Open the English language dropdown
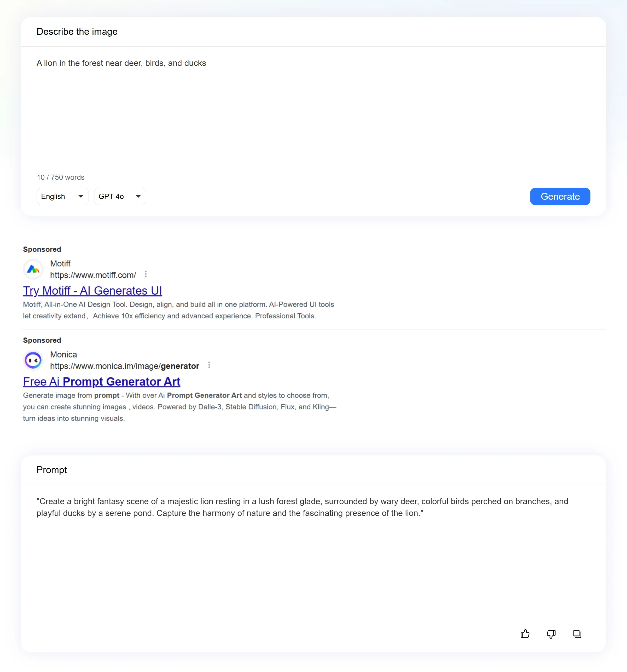 [62, 196]
